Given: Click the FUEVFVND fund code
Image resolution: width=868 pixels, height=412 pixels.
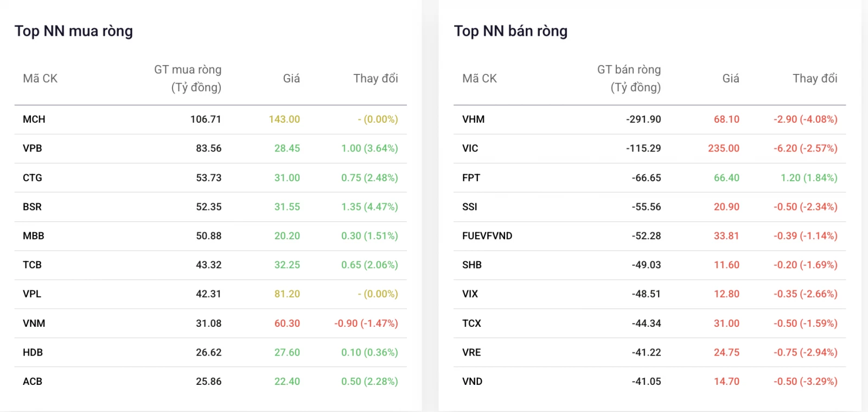Looking at the screenshot, I should (x=487, y=236).
